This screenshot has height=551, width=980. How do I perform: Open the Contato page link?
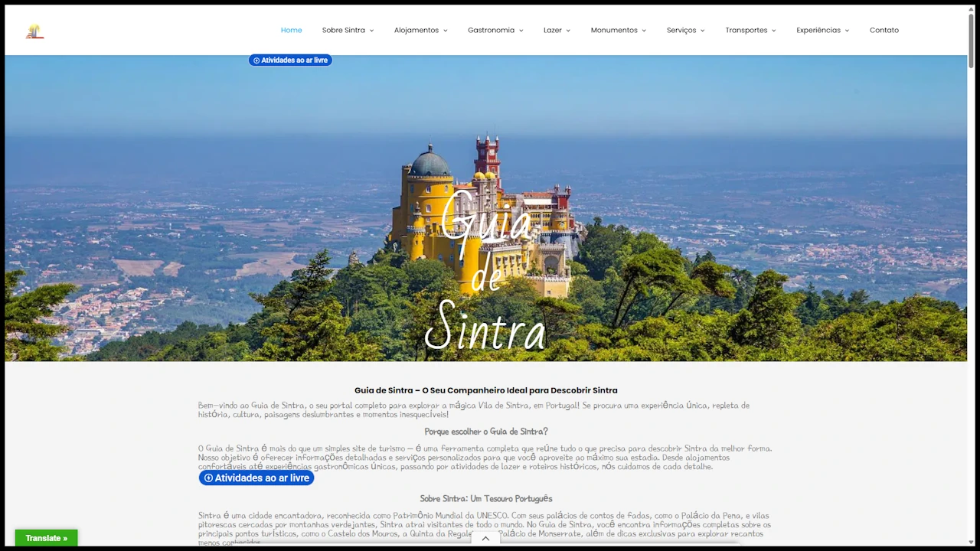click(884, 31)
